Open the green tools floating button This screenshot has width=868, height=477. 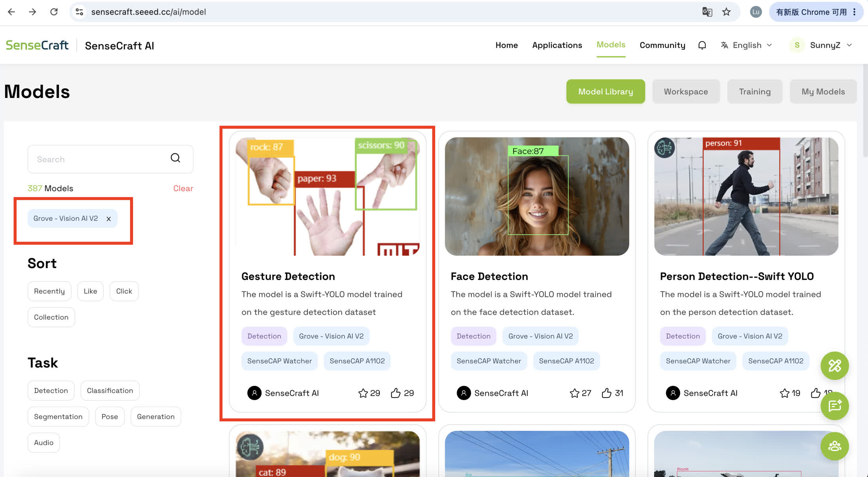[x=834, y=366]
